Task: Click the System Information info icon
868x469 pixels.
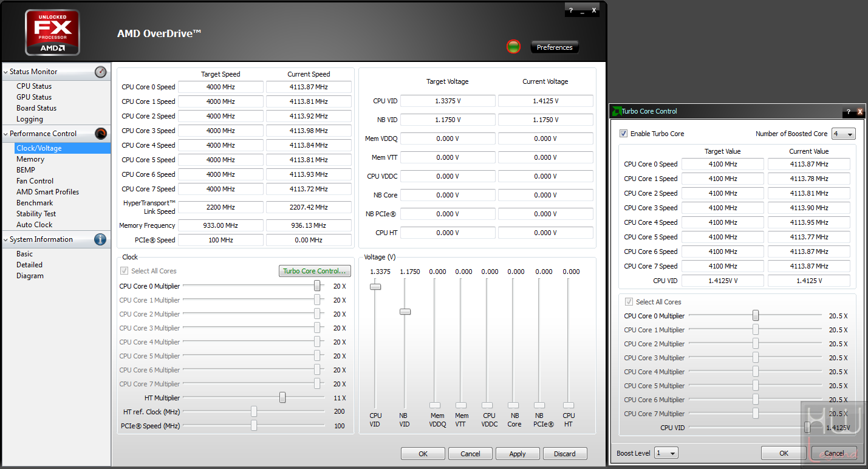Action: coord(101,239)
